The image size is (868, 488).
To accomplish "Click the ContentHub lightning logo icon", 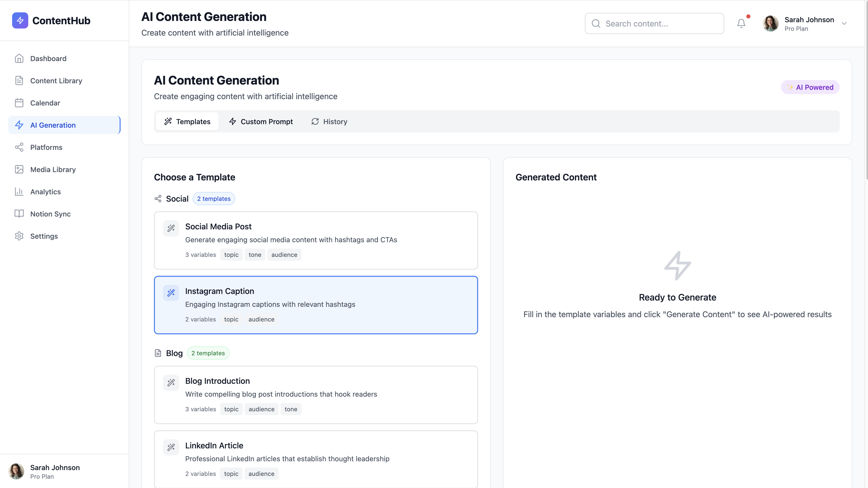I will 20,20.
